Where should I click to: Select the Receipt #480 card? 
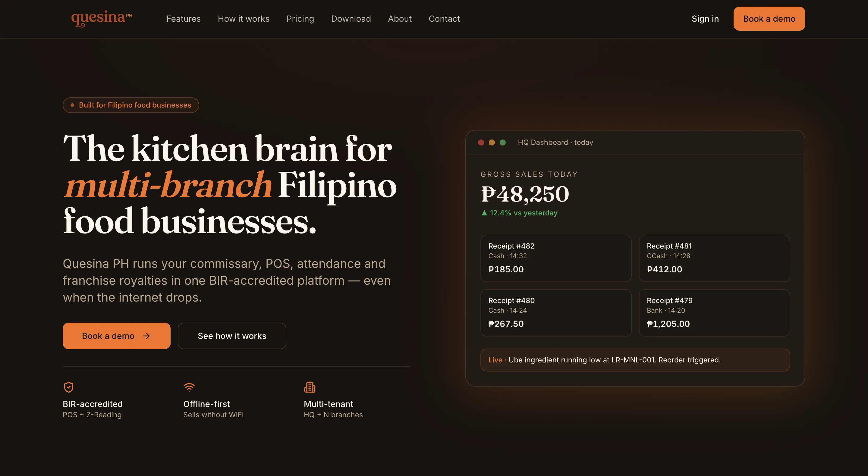coord(556,313)
